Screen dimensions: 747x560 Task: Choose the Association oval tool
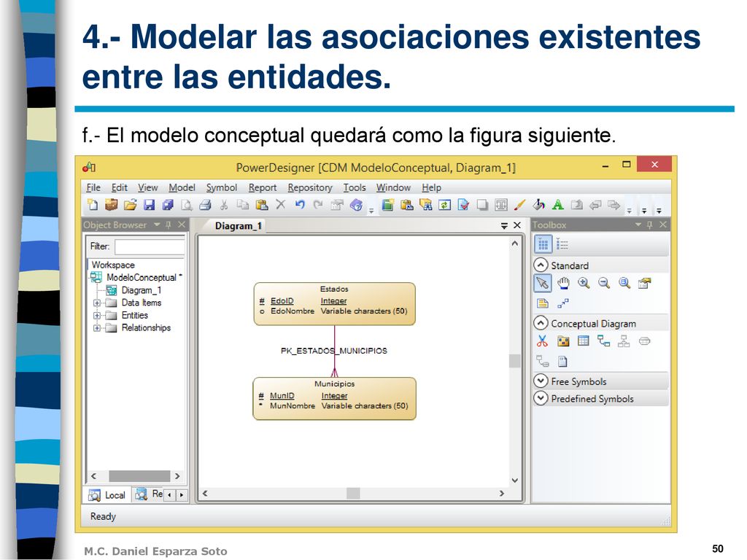[645, 341]
